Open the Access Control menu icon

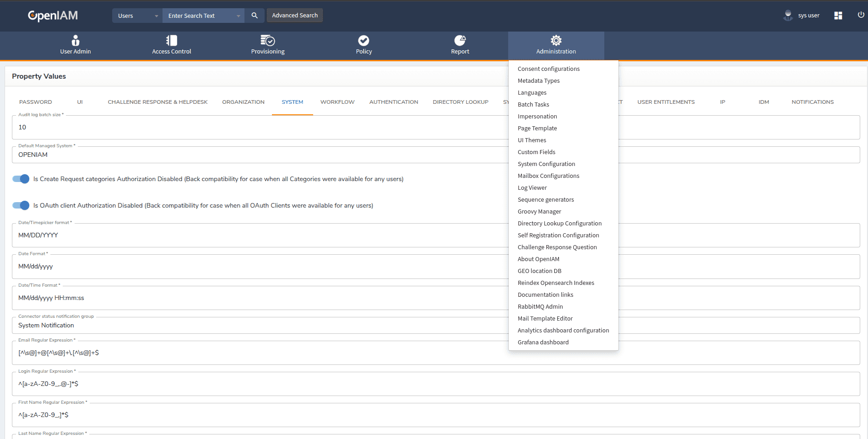(172, 41)
